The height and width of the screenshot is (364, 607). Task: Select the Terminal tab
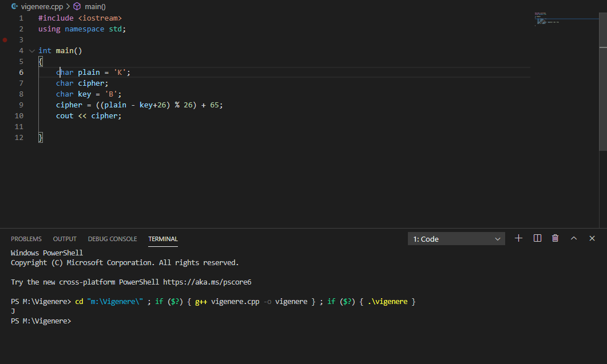point(163,239)
